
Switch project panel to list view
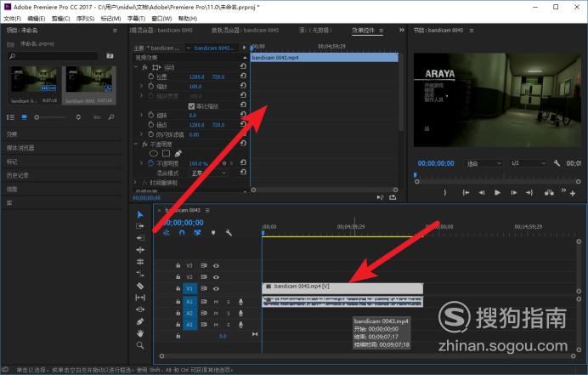[x=10, y=117]
